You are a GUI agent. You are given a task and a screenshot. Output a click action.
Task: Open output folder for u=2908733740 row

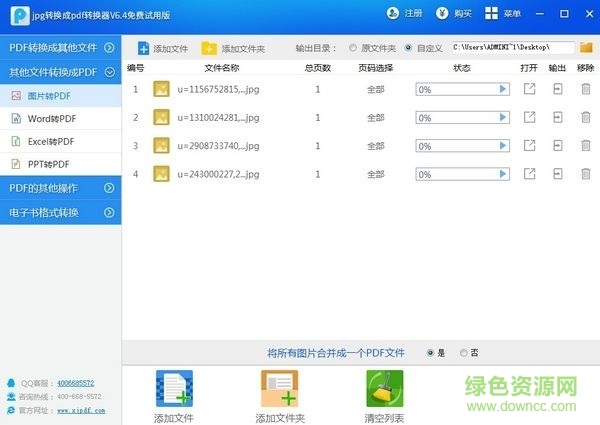pos(558,146)
